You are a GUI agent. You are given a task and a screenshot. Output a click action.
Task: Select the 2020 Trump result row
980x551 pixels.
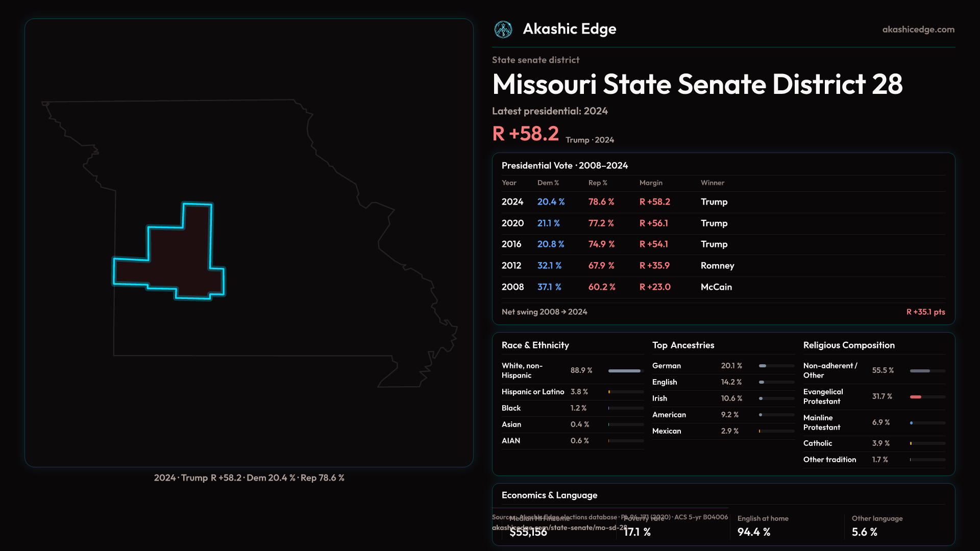tap(723, 223)
